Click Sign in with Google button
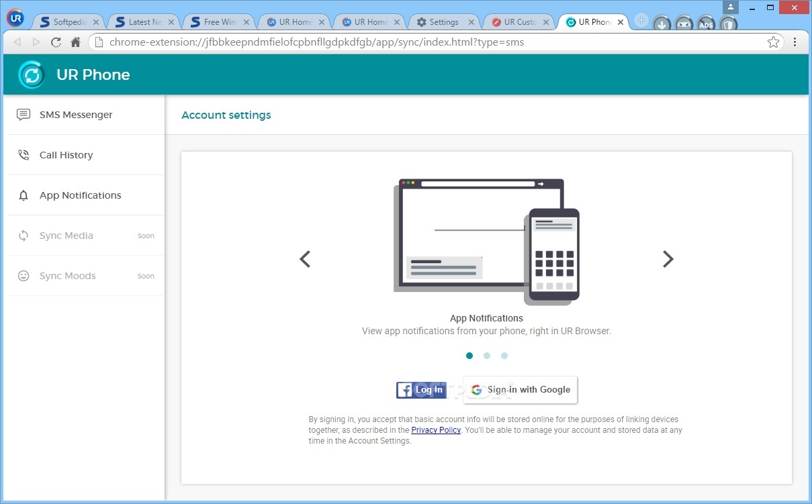The height and width of the screenshot is (504, 812). 521,390
